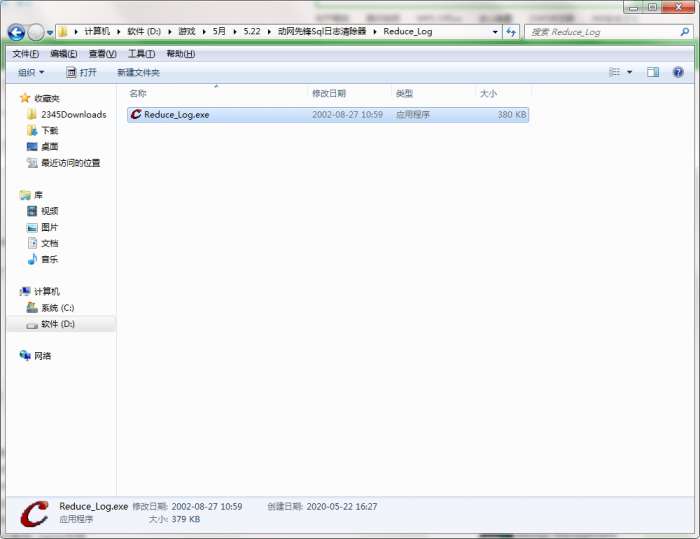Open the 组织 dropdown in the toolbar
This screenshot has height=539, width=700.
pos(31,72)
